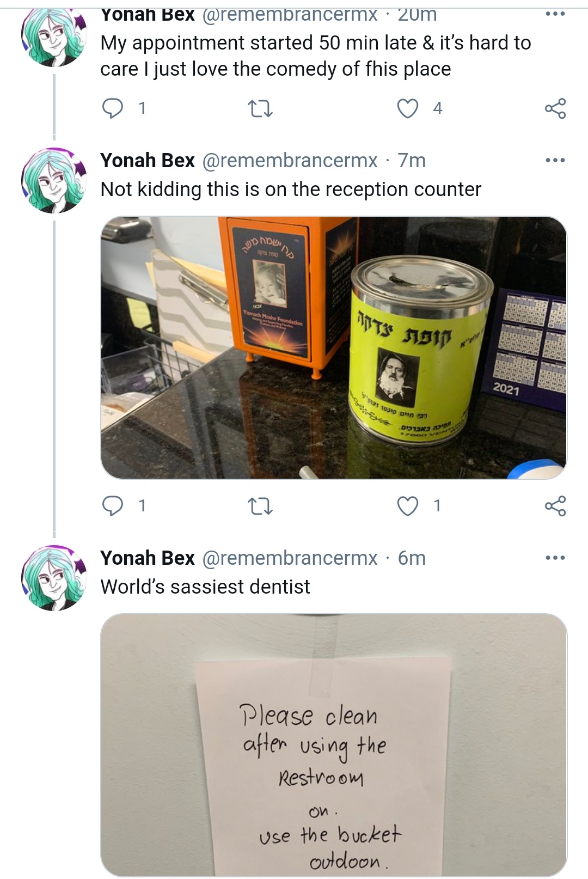Screen dimensions: 588x879
Task: Reply to the reception counter tweet
Action: pos(113,506)
